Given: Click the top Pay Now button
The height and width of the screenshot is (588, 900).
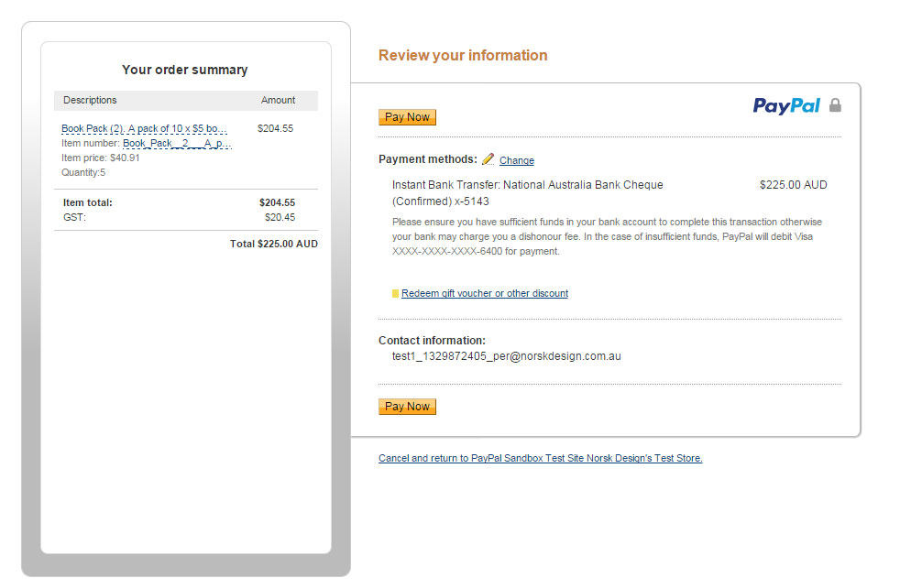Looking at the screenshot, I should coord(407,117).
